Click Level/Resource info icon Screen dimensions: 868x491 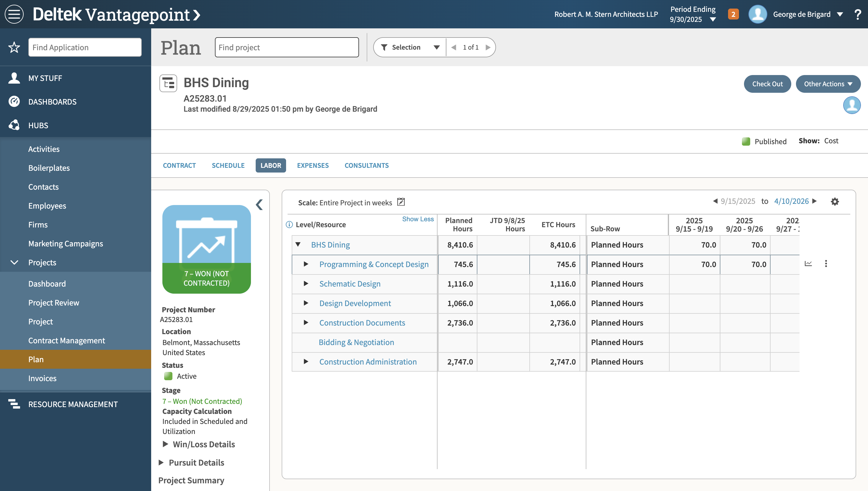[x=289, y=225]
